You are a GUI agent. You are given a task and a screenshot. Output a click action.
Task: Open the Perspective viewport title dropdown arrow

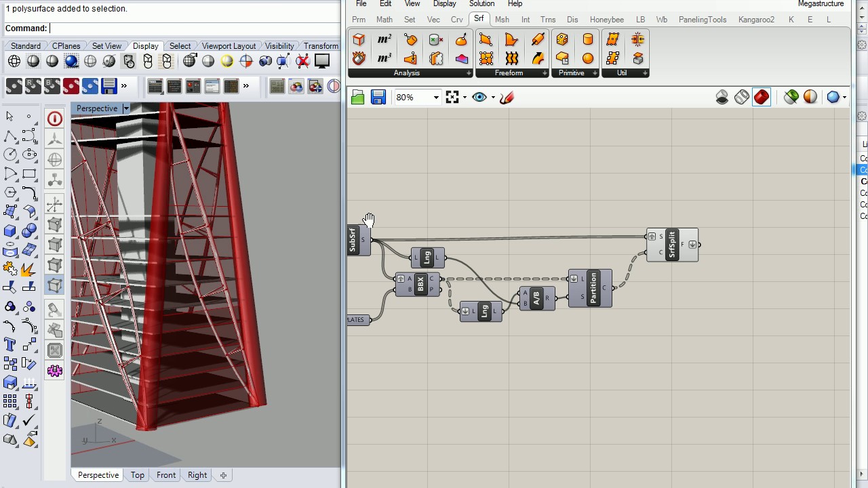pyautogui.click(x=125, y=108)
